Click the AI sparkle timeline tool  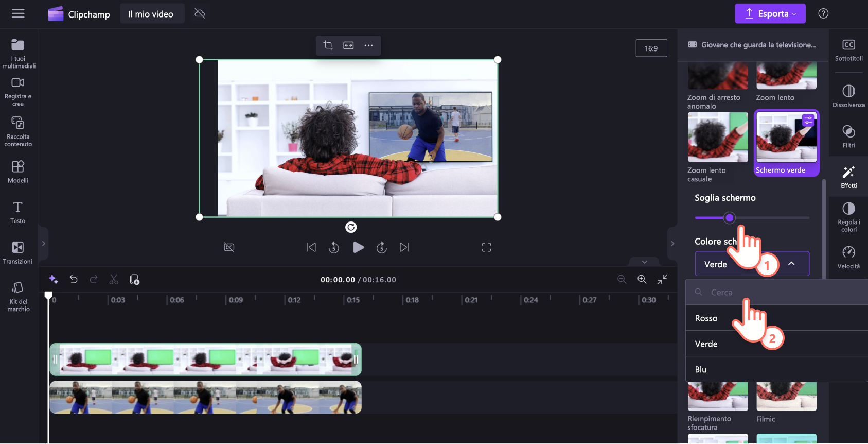(53, 279)
